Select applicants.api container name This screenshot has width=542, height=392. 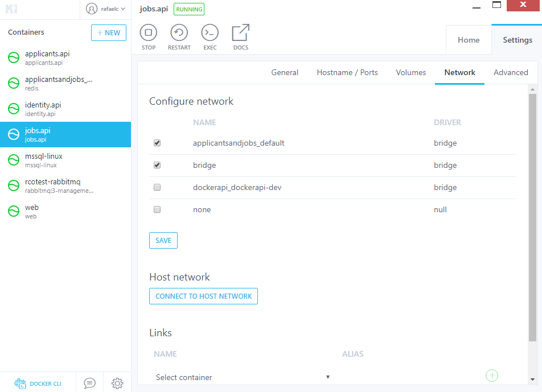[47, 54]
